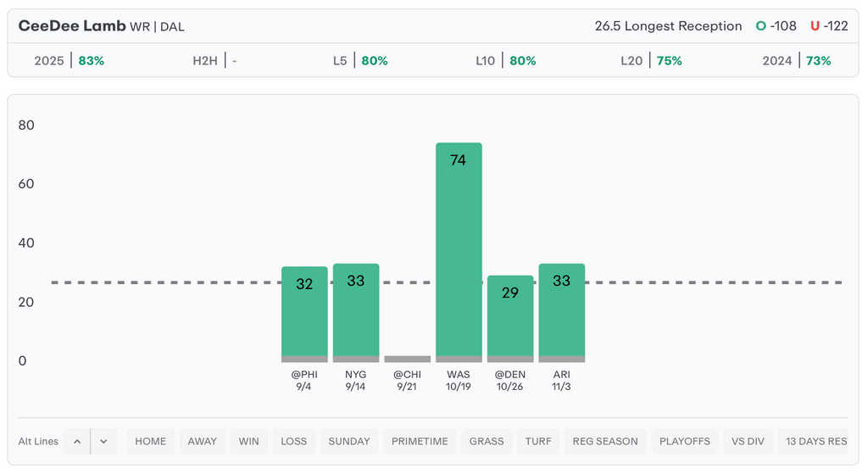Screen dimensions: 868x474
Task: Toggle the VS DIV filter
Action: tap(748, 441)
